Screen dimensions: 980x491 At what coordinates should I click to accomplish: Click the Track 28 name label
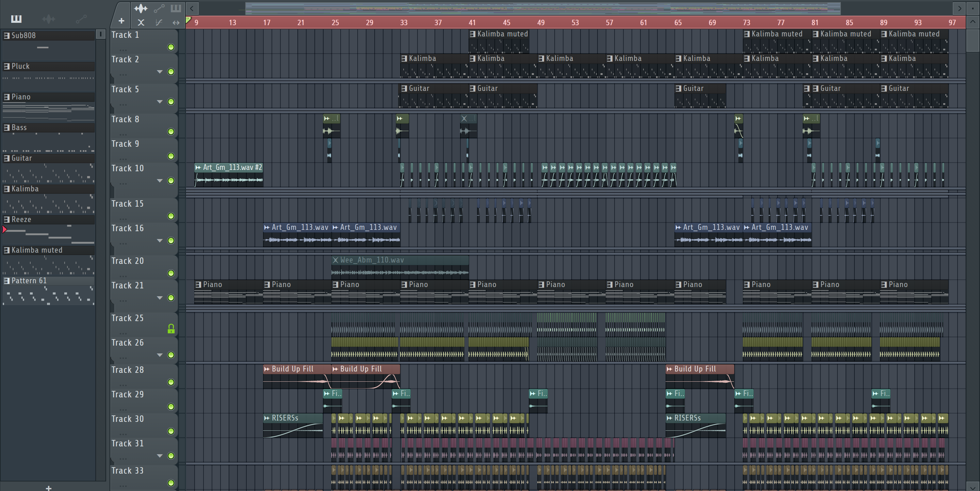point(128,369)
